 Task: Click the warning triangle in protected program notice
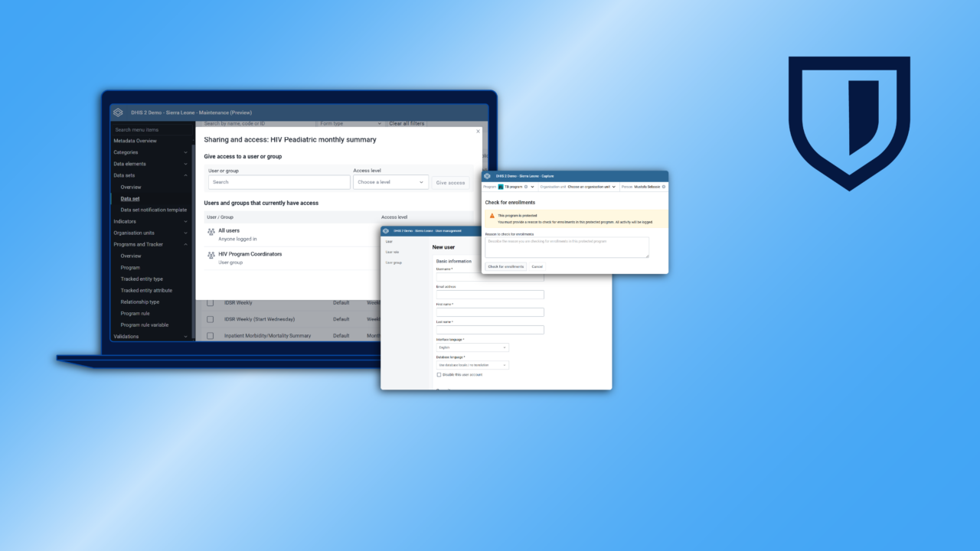tap(492, 216)
